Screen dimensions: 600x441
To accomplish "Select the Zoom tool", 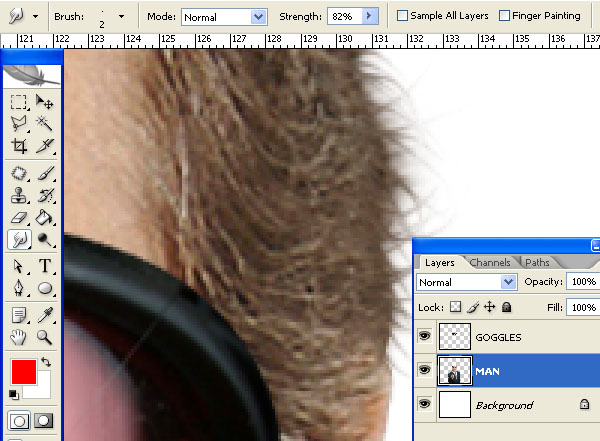I will (44, 337).
